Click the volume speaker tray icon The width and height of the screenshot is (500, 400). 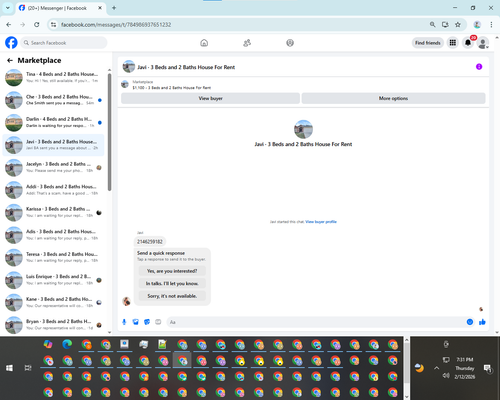pos(446,376)
